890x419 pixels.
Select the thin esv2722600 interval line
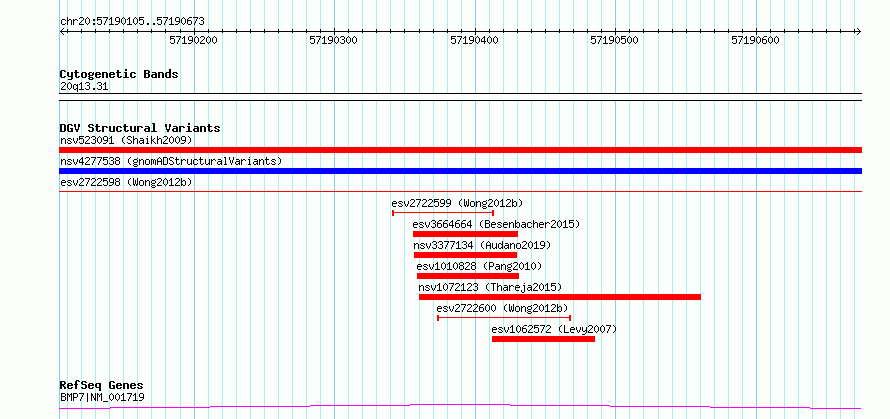(504, 318)
